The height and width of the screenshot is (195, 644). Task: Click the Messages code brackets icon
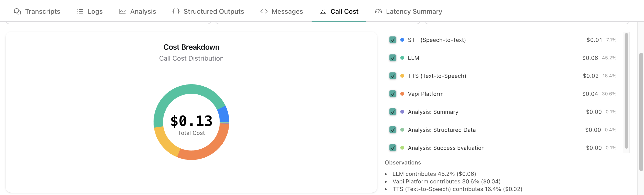tap(264, 12)
